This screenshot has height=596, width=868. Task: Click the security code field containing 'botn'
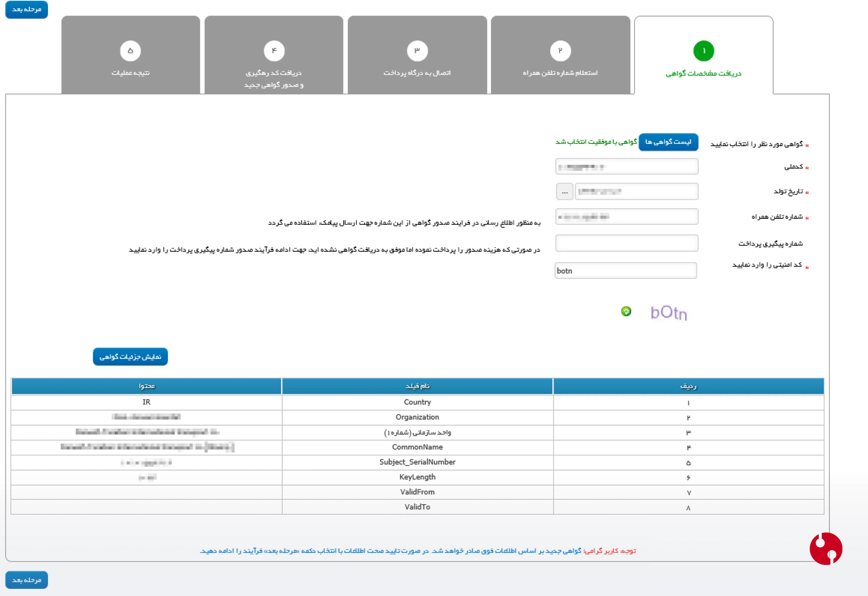(x=626, y=270)
